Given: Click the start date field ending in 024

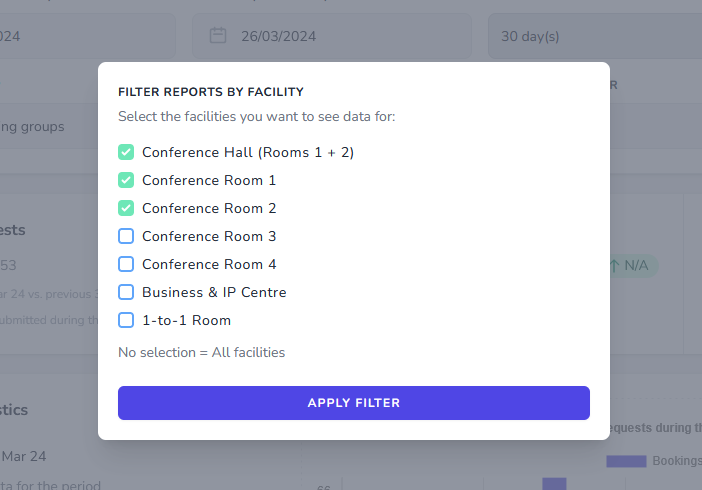Looking at the screenshot, I should pyautogui.click(x=80, y=36).
